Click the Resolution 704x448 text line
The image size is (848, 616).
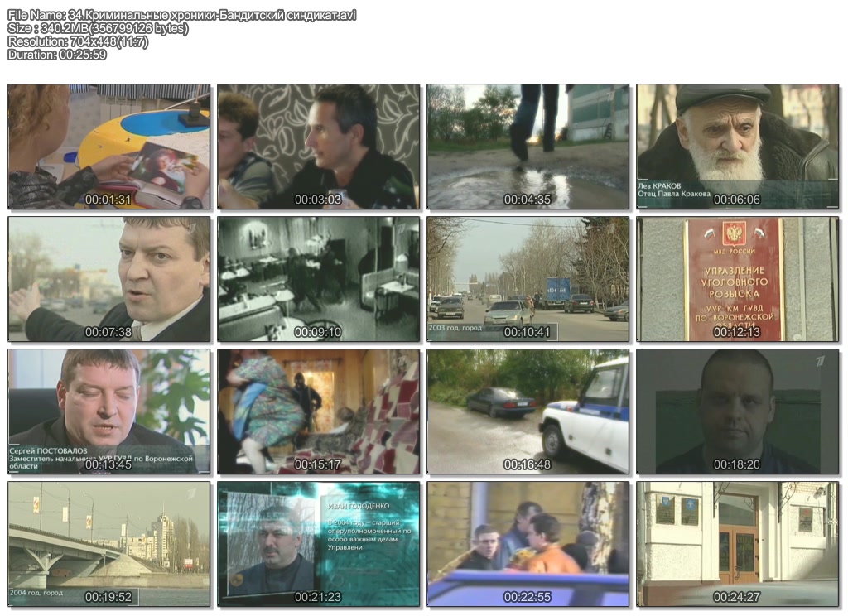point(78,41)
